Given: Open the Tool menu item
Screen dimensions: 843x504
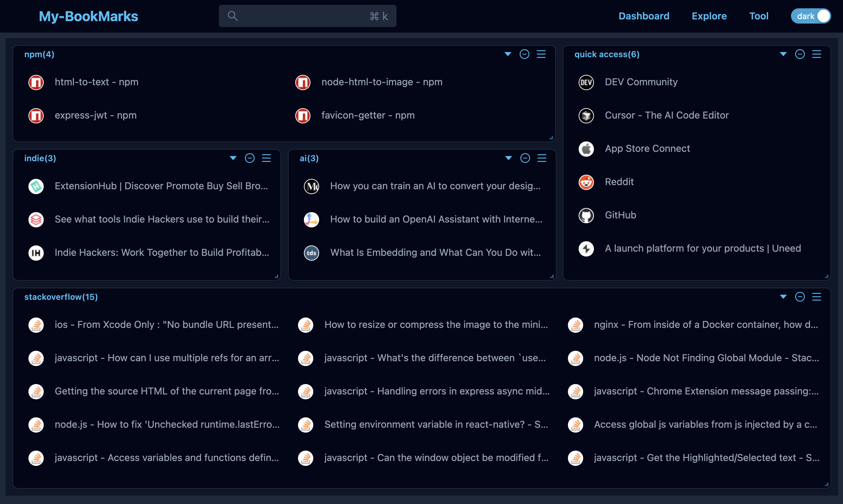Looking at the screenshot, I should coord(759,16).
